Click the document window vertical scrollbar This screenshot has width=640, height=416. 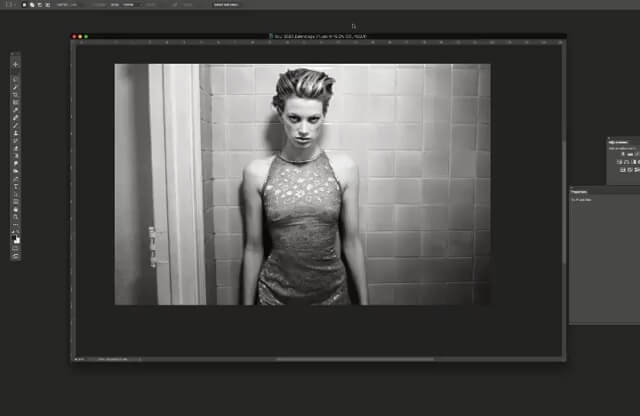[x=564, y=202]
